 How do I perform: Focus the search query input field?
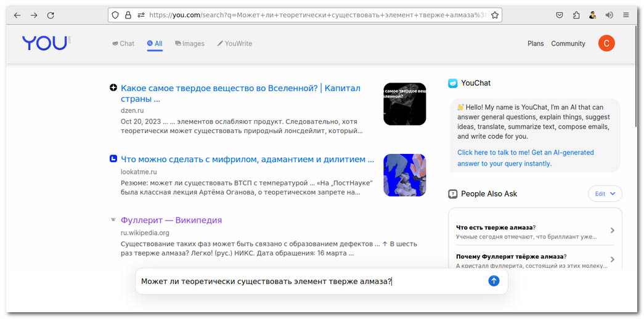312,281
